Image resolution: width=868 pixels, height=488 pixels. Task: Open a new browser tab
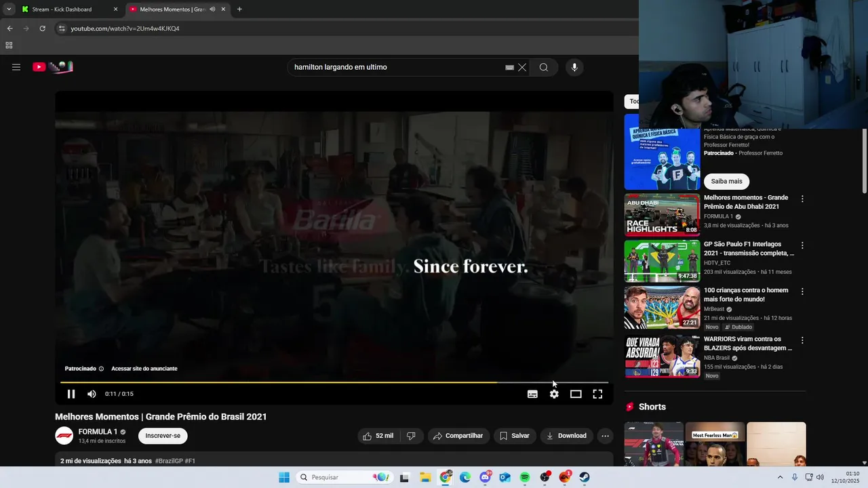[239, 9]
